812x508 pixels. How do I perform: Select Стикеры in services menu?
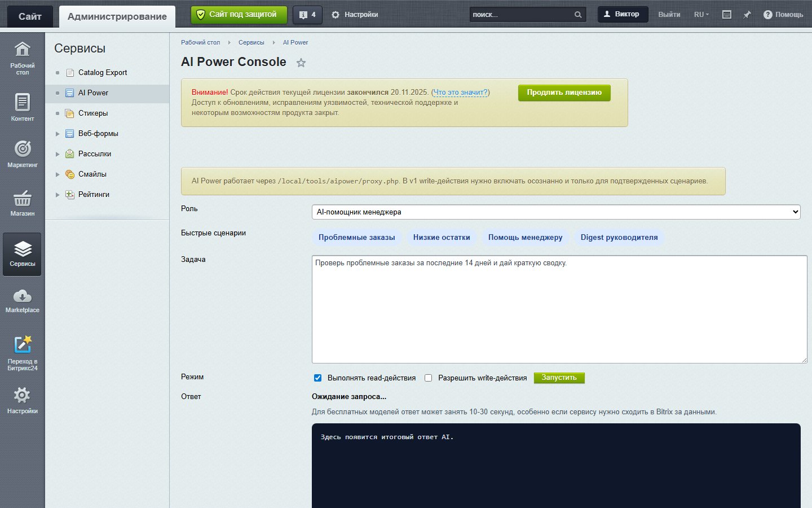(93, 113)
